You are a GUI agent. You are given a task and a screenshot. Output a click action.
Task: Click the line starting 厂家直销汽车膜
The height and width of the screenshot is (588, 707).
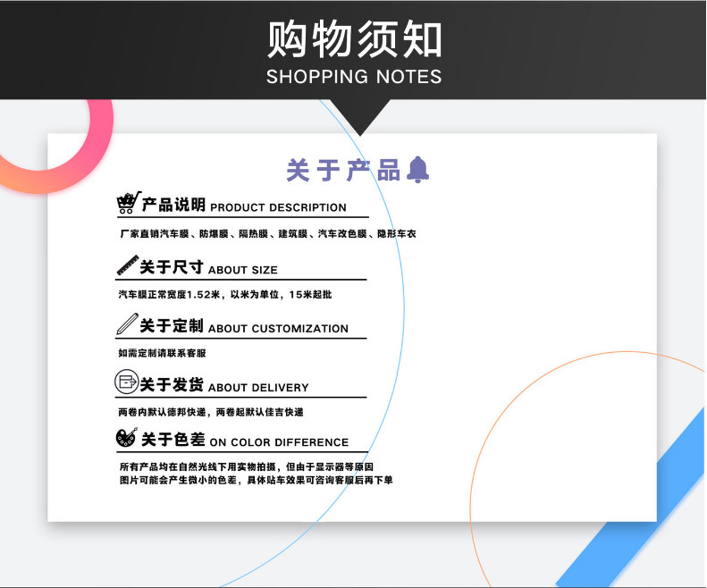268,233
